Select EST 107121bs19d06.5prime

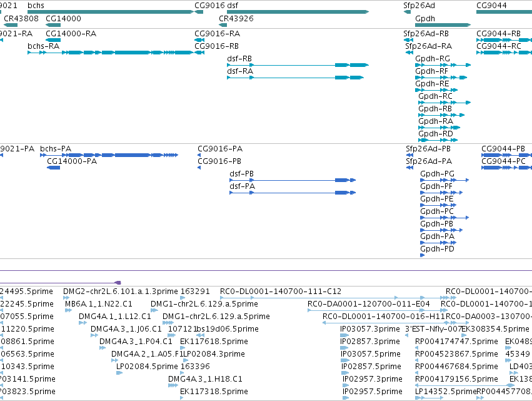pos(213,329)
